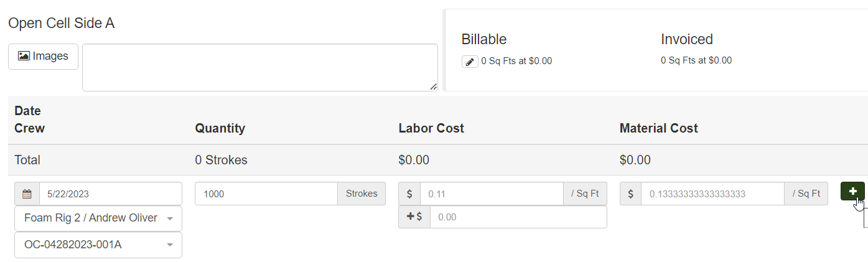
Task: Click the plus-dollar additional labor cost icon
Action: click(414, 217)
